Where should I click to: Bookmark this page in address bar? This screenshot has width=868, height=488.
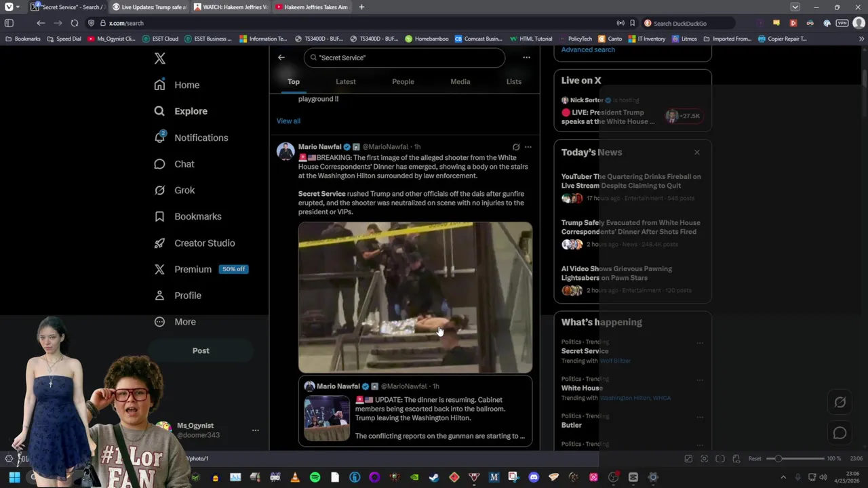(x=632, y=23)
